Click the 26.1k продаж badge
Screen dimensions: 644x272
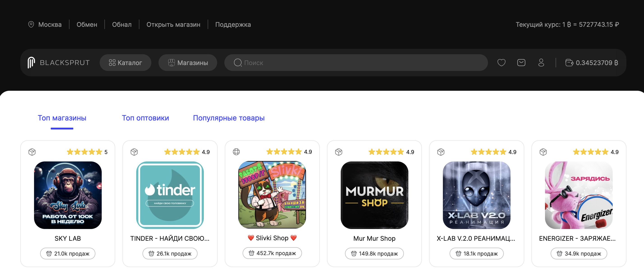coord(170,254)
